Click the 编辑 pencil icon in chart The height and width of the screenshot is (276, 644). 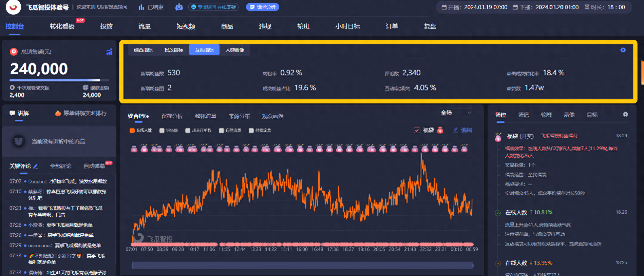[455, 130]
